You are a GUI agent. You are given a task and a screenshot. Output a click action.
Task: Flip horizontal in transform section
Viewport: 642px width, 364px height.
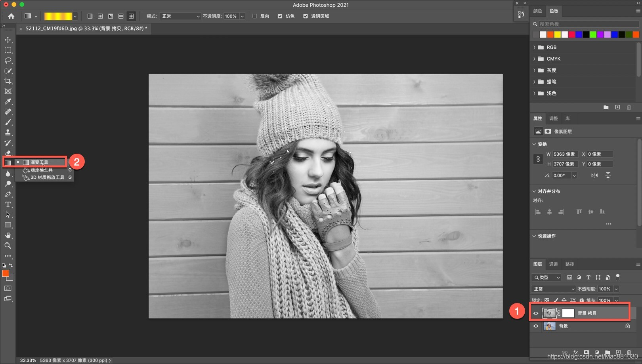point(594,175)
